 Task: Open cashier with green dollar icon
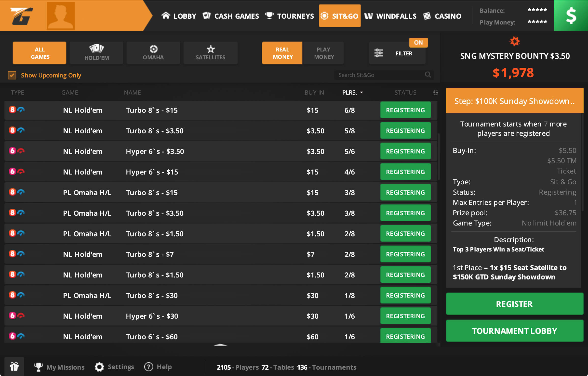571,16
